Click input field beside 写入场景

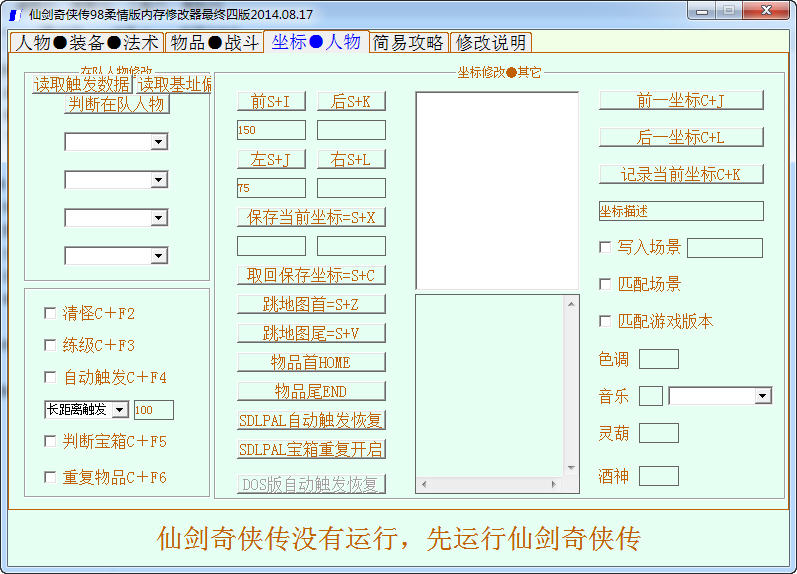coord(725,248)
